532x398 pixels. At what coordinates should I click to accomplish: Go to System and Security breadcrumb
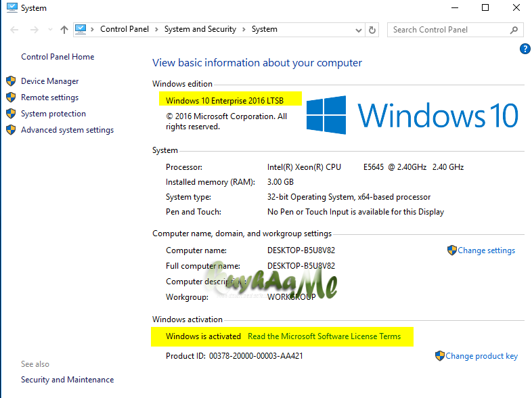coord(200,29)
